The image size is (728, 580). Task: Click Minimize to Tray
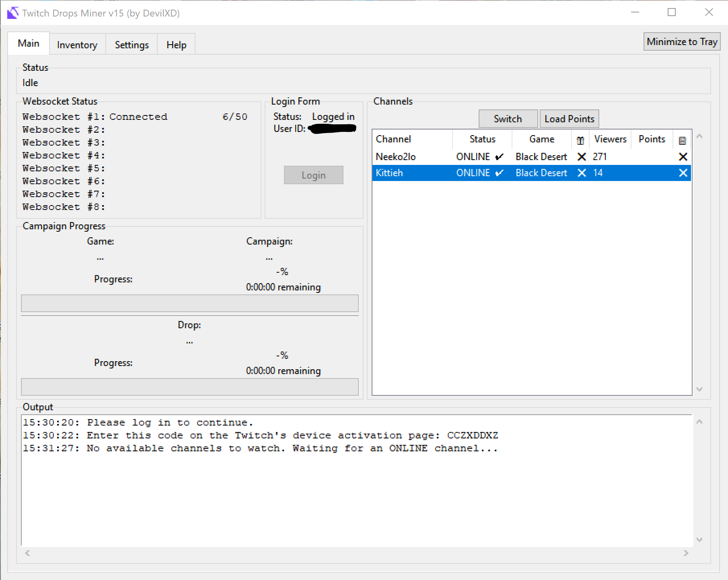coord(681,41)
